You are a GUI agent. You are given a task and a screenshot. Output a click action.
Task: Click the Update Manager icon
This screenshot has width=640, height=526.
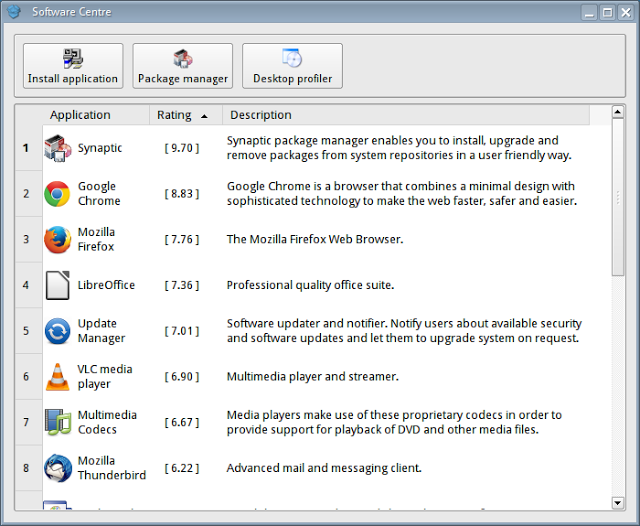coord(58,331)
